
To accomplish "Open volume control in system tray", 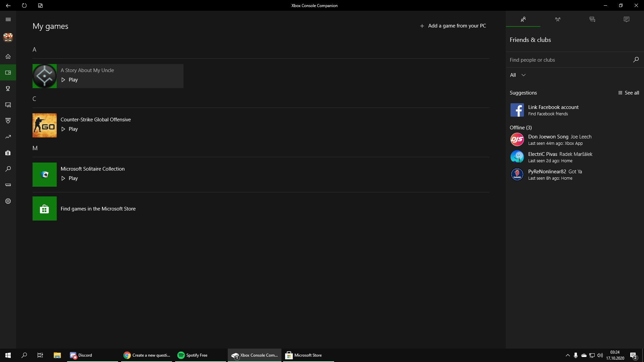I will tap(600, 355).
